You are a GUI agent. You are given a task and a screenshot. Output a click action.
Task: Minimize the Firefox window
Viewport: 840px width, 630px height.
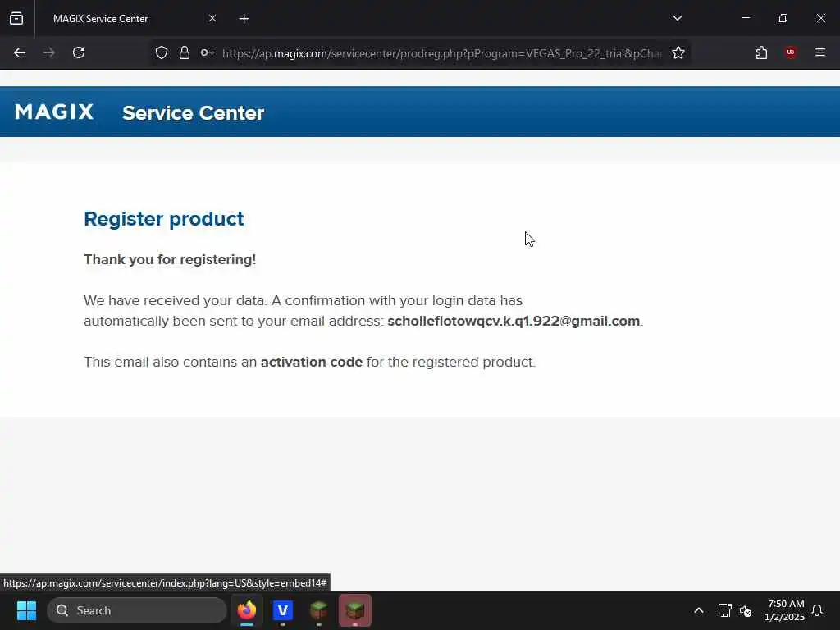745,18
